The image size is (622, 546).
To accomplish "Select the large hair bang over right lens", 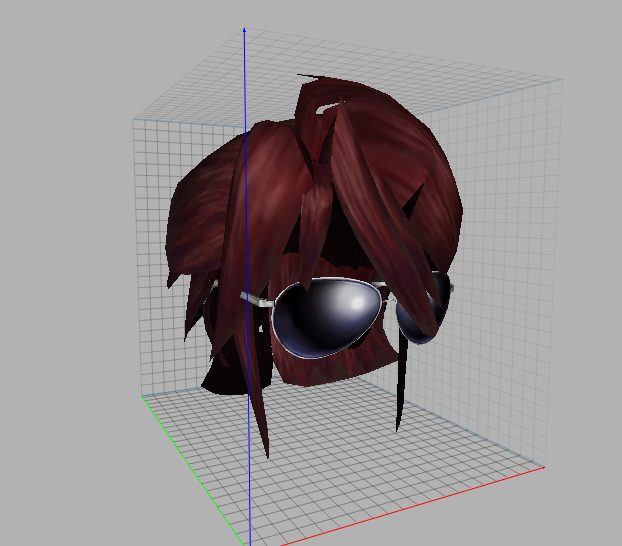I will [x=381, y=214].
